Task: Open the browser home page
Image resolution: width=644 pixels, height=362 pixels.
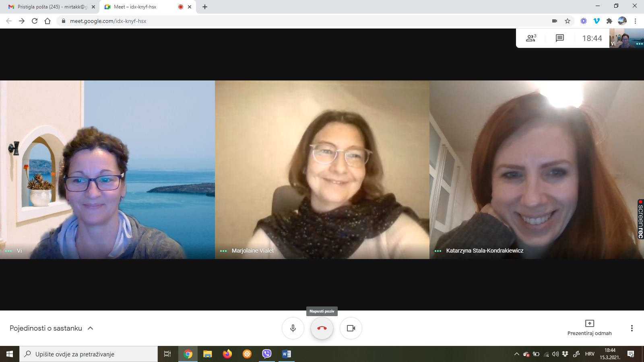Action: [x=47, y=21]
